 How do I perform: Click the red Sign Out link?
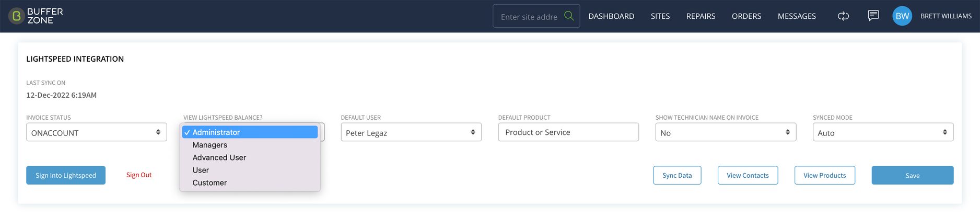(139, 175)
